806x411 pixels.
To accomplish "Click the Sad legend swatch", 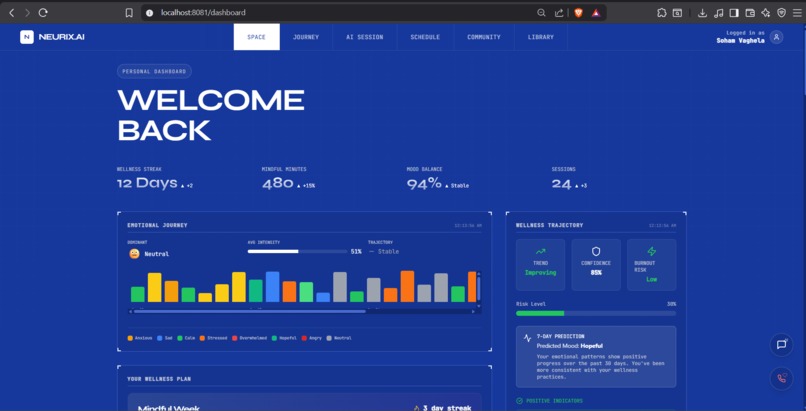I will [x=160, y=338].
